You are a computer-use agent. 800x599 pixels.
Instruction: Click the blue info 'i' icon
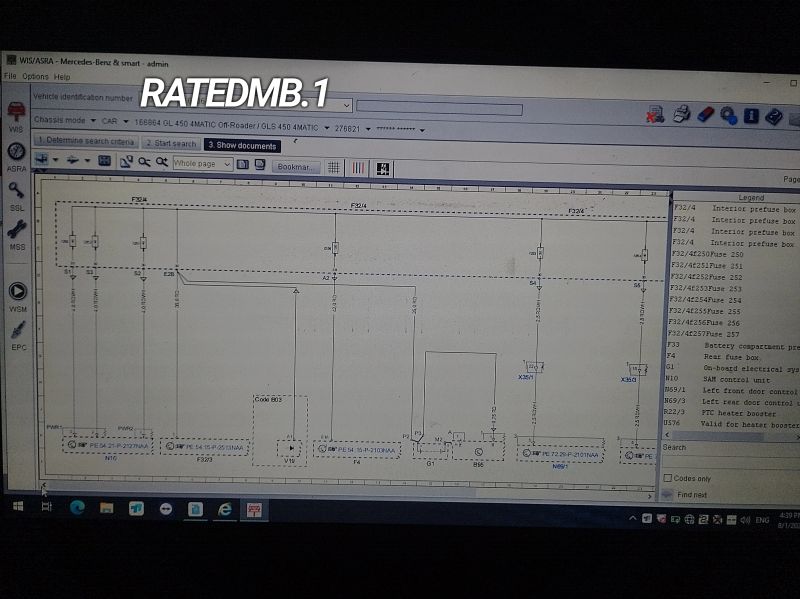751,116
